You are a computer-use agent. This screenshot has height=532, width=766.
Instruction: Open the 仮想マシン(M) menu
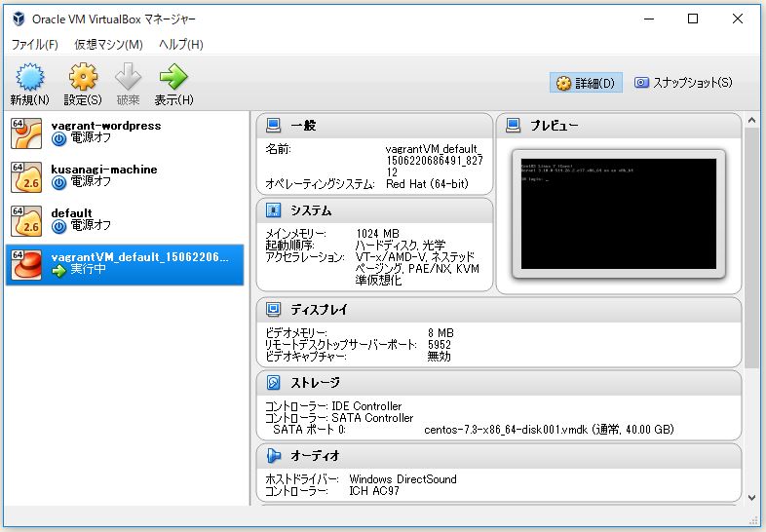pos(108,45)
